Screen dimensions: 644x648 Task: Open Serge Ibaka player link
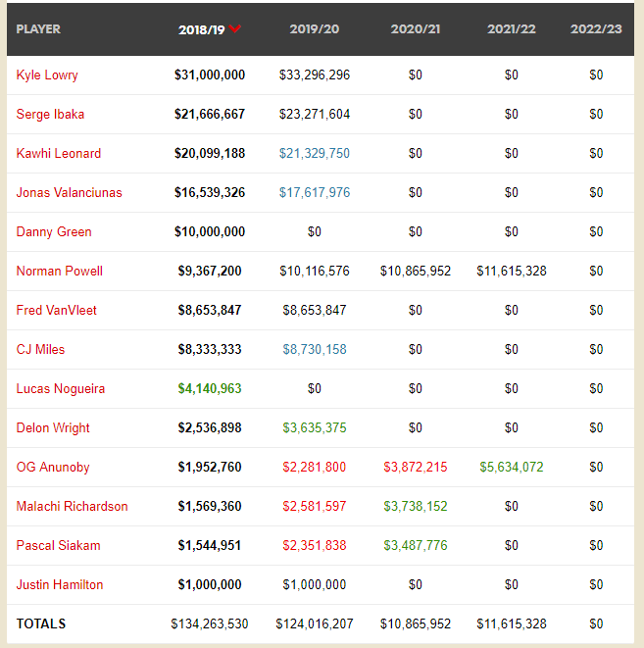click(x=50, y=115)
